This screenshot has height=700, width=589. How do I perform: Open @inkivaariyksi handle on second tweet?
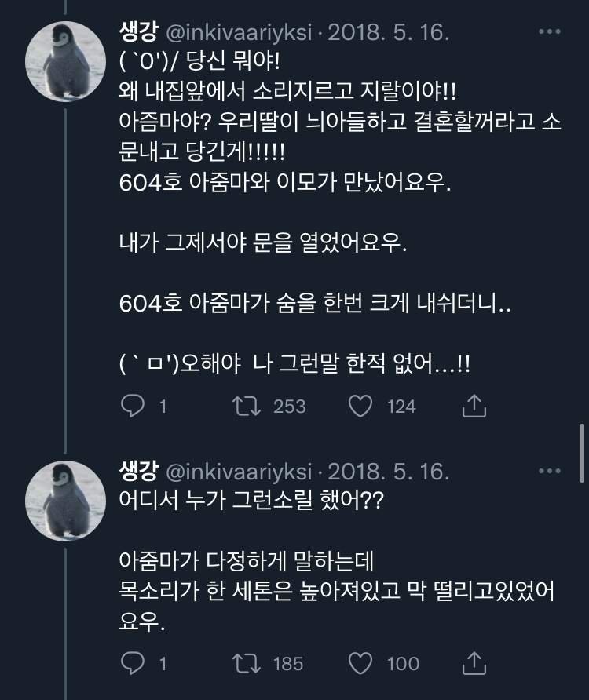[240, 471]
